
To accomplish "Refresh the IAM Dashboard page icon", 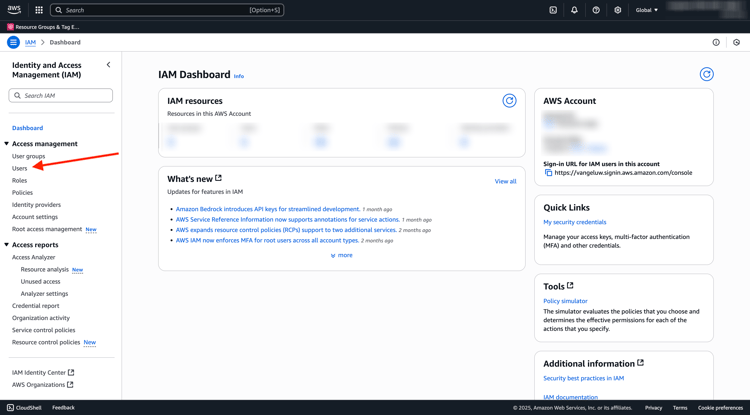I will click(x=706, y=74).
